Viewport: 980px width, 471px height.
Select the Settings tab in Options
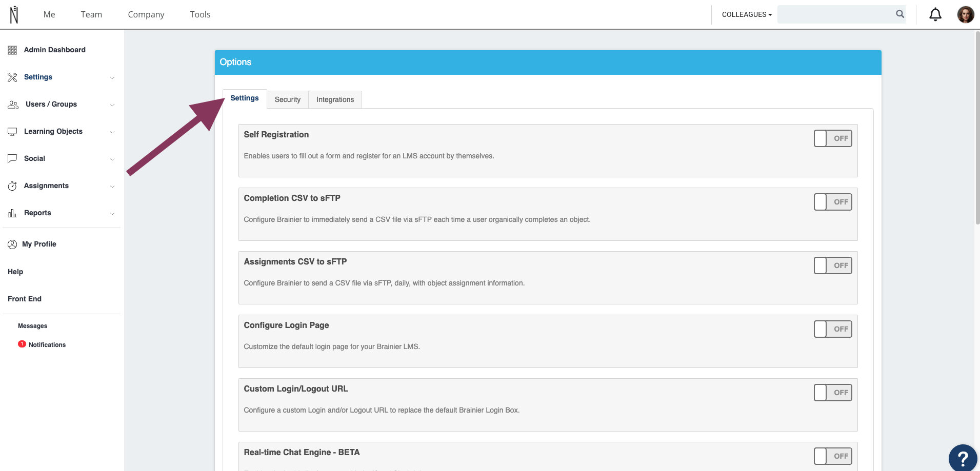245,98
